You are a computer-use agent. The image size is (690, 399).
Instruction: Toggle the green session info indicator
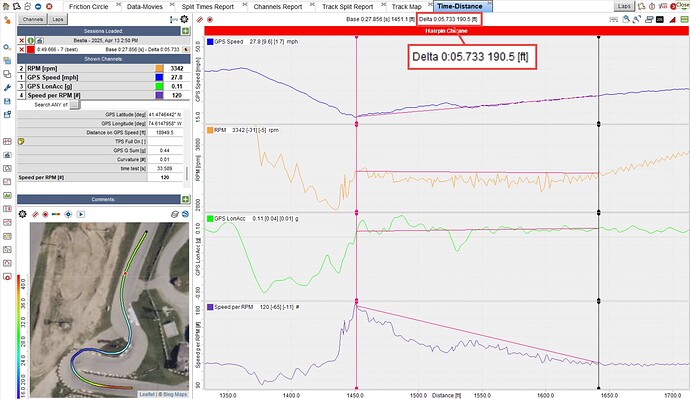[30, 40]
